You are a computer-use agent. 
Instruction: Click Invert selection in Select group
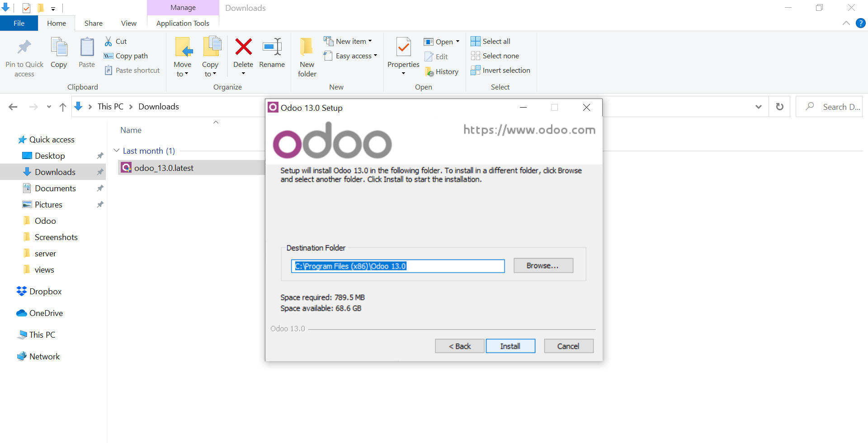coord(500,70)
